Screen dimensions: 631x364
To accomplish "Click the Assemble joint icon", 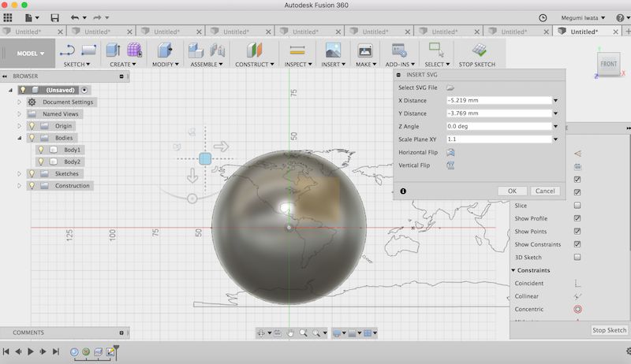I will (218, 50).
